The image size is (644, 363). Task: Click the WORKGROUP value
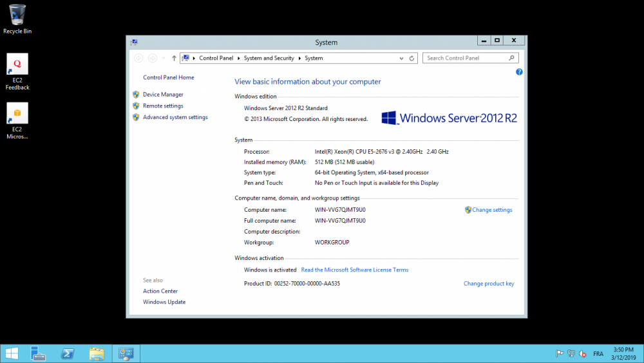[332, 242]
